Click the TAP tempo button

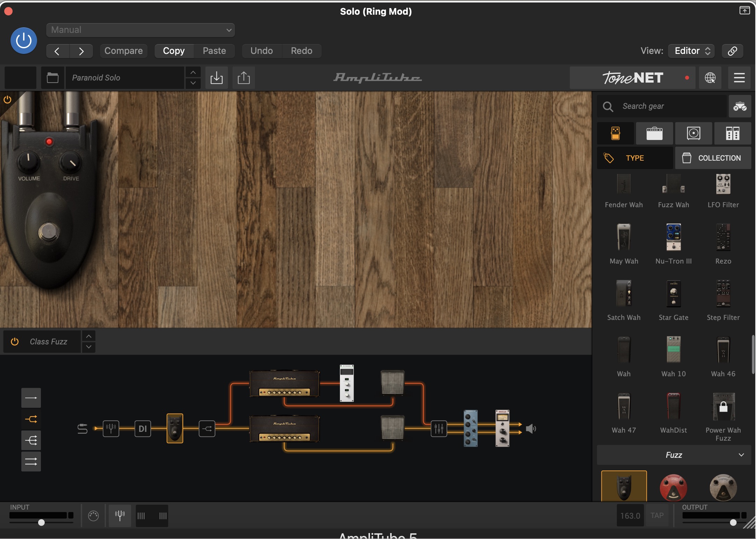[x=657, y=516]
